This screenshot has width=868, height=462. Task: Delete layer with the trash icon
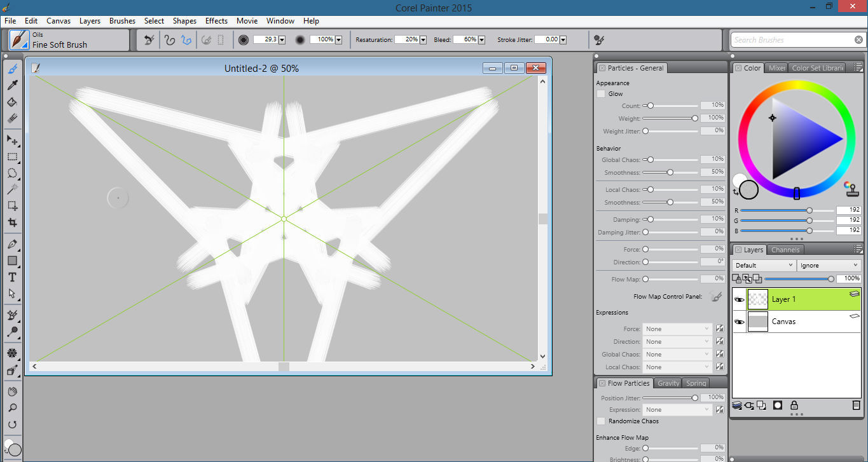(x=856, y=405)
